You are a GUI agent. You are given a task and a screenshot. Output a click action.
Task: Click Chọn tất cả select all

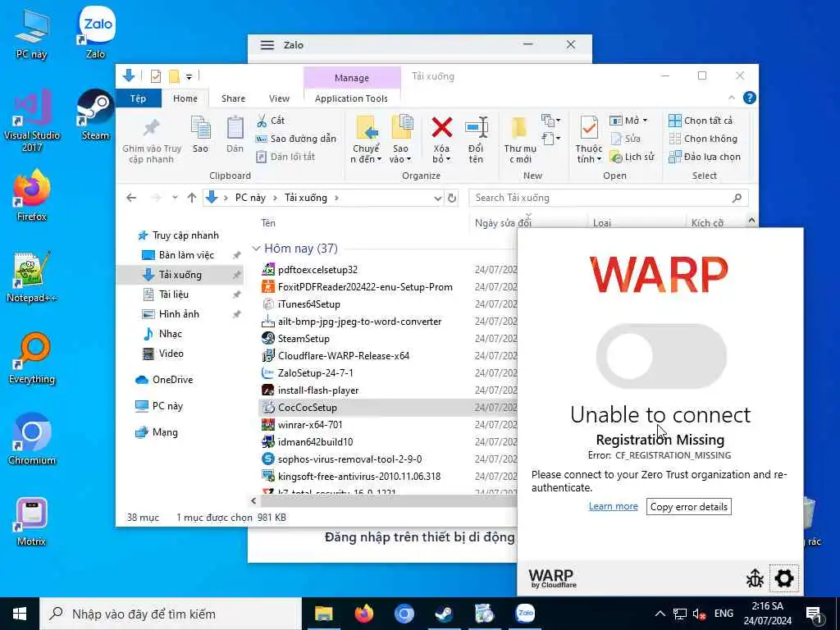(x=701, y=121)
